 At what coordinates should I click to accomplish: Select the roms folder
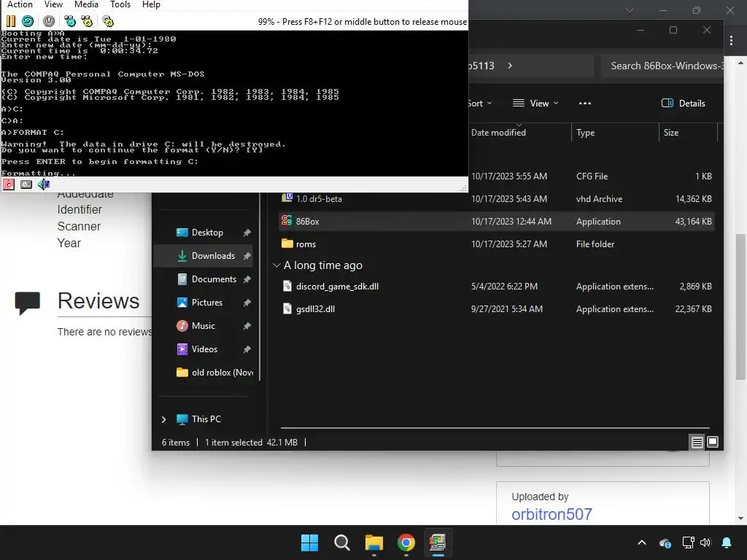click(495, 244)
